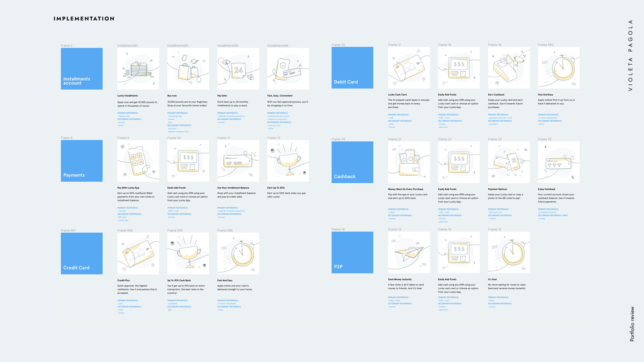This screenshot has height=362, width=644.
Task: Click the Payments section blue tile
Action: point(82,161)
